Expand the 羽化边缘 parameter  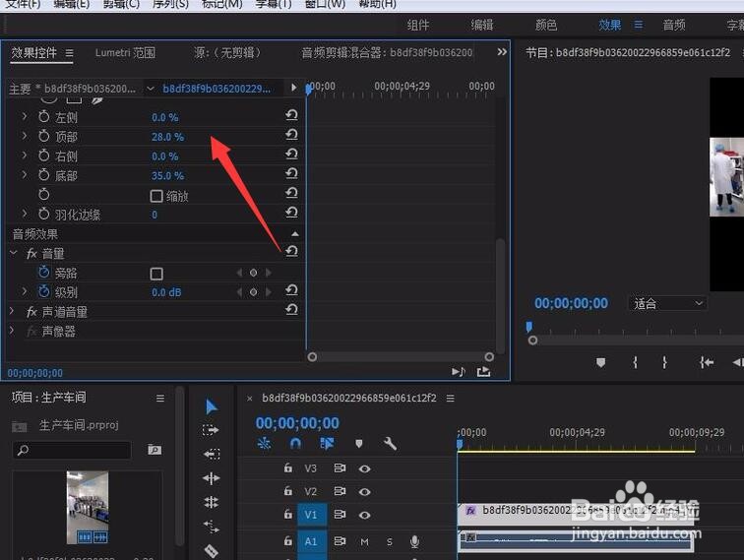point(25,214)
